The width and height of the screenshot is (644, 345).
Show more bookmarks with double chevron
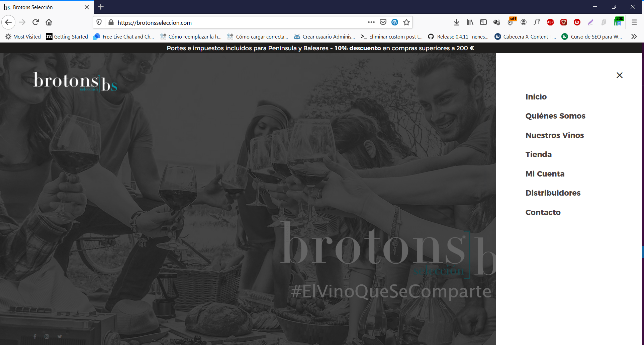(634, 37)
